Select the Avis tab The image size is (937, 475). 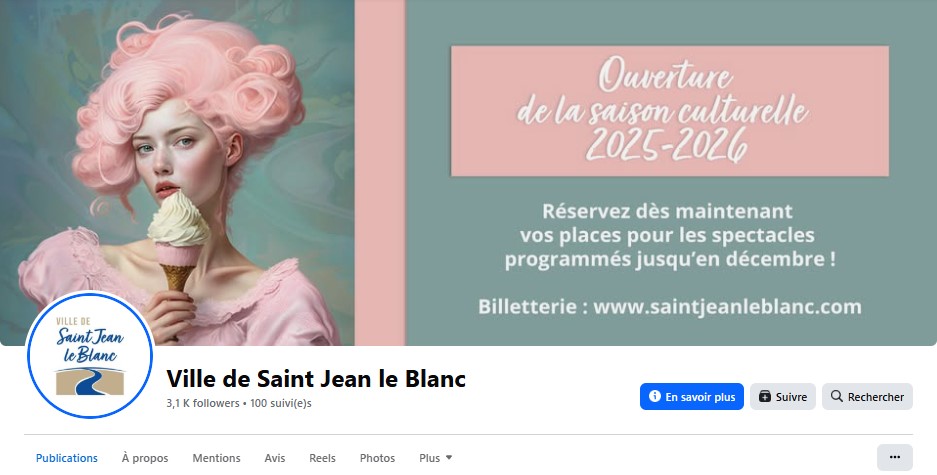pyautogui.click(x=275, y=458)
